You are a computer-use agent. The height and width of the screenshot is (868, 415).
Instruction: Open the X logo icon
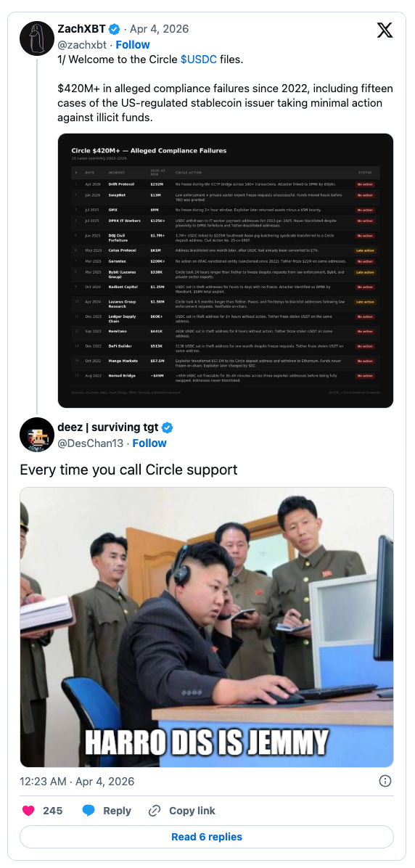(x=385, y=30)
